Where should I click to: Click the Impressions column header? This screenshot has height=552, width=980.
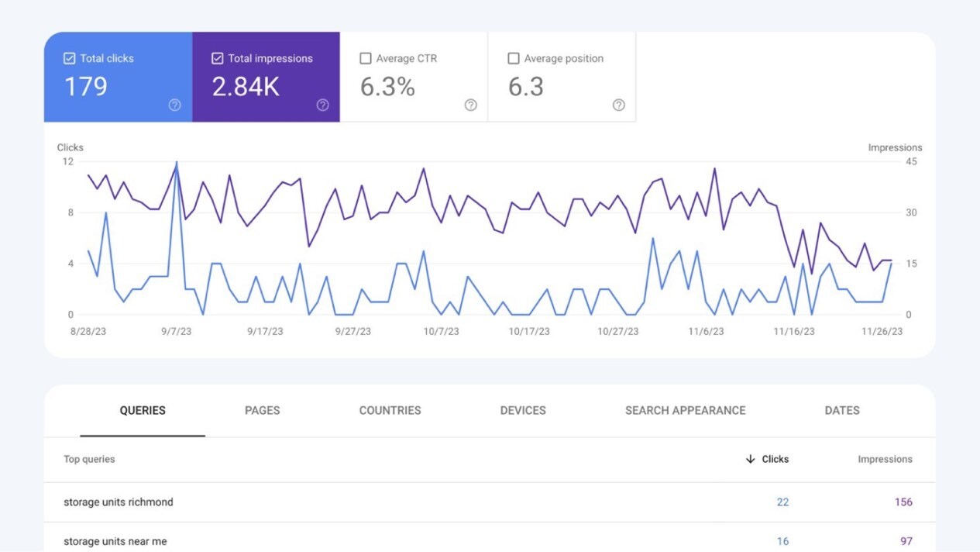pos(885,459)
